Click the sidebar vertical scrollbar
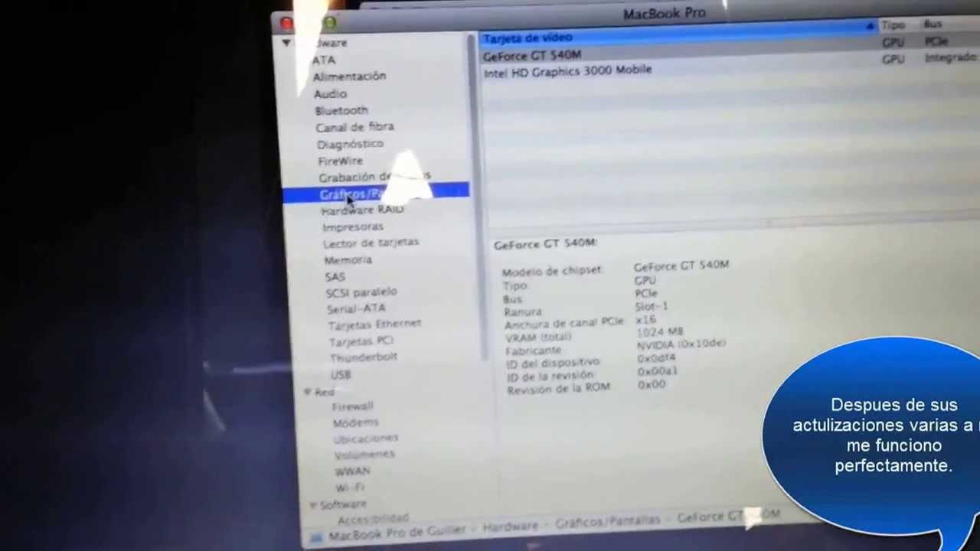 pyautogui.click(x=476, y=199)
